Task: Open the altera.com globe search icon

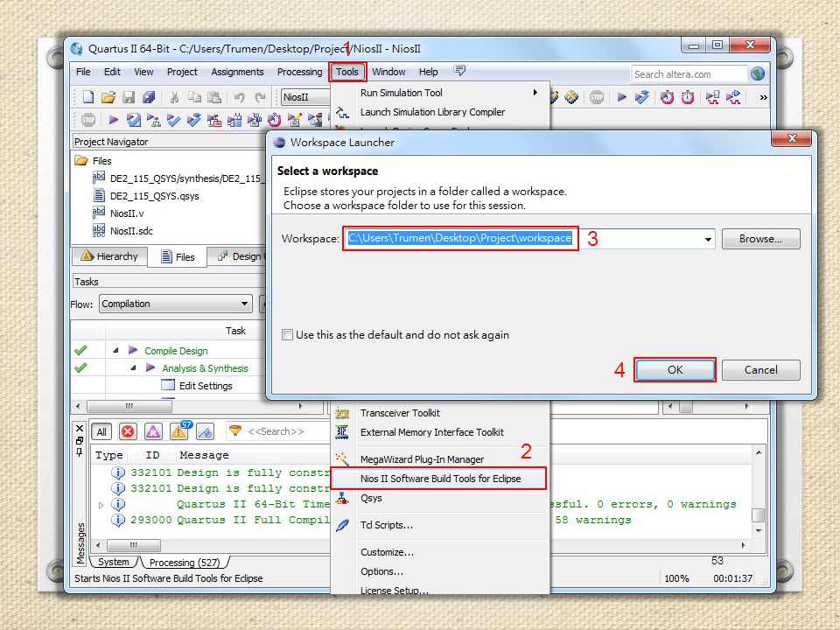Action: [758, 73]
